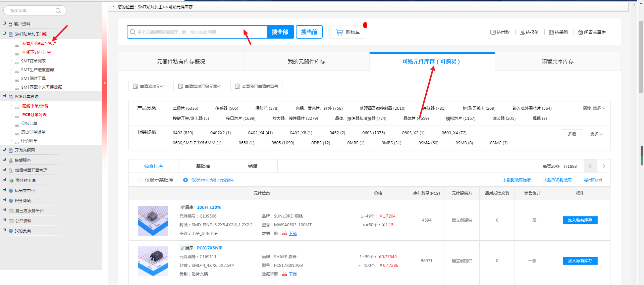Enable 多选 for package specs
644x285 pixels.
[x=572, y=134]
